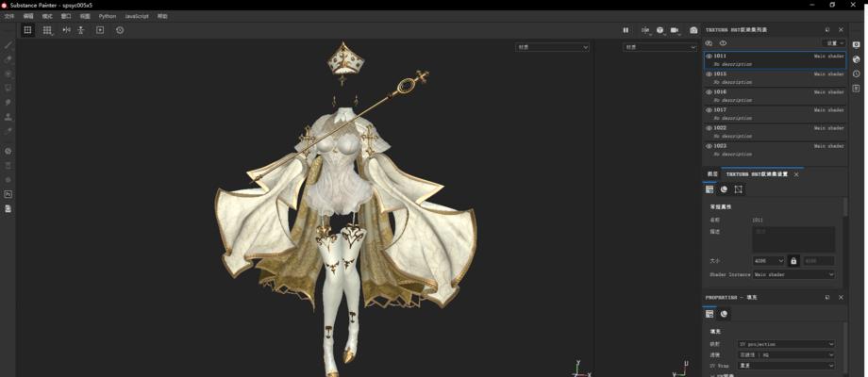Select the Clone stamp tool

coord(8,117)
